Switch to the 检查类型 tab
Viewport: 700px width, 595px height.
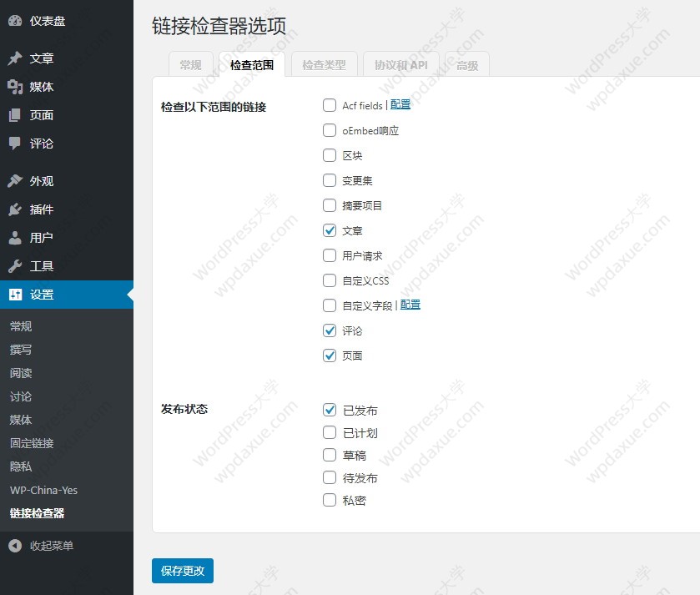click(x=324, y=65)
